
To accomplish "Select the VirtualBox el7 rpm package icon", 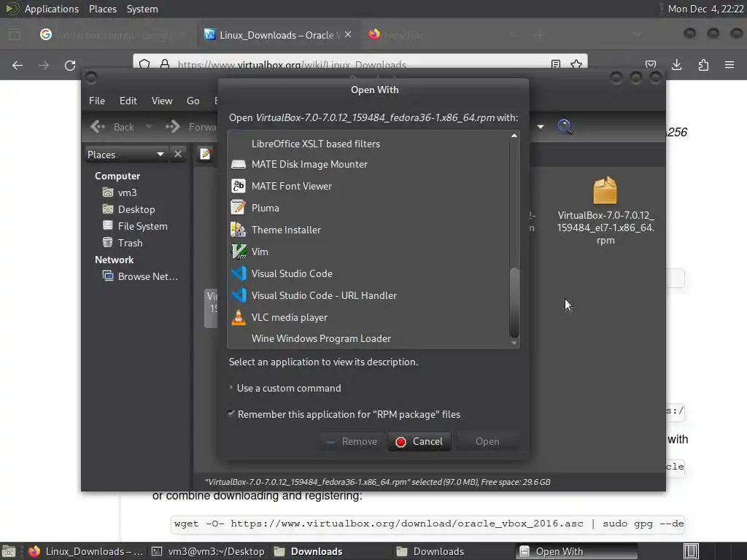I will [x=605, y=190].
